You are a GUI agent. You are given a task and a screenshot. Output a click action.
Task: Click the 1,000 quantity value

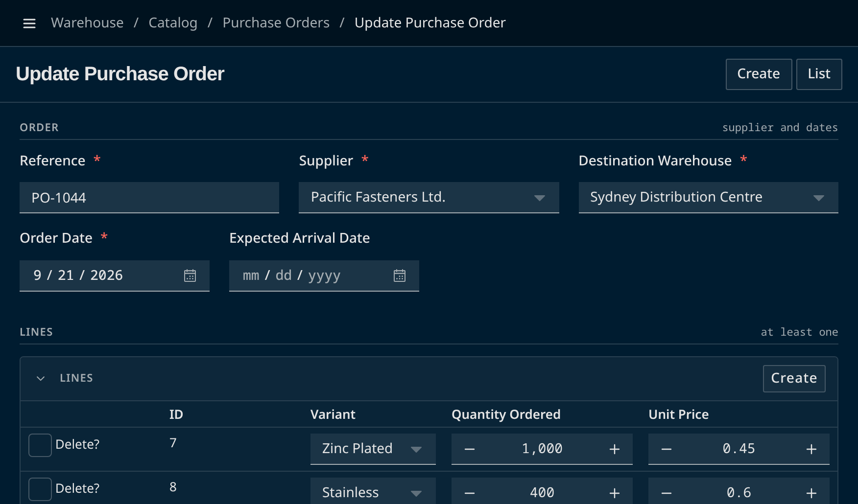point(542,449)
